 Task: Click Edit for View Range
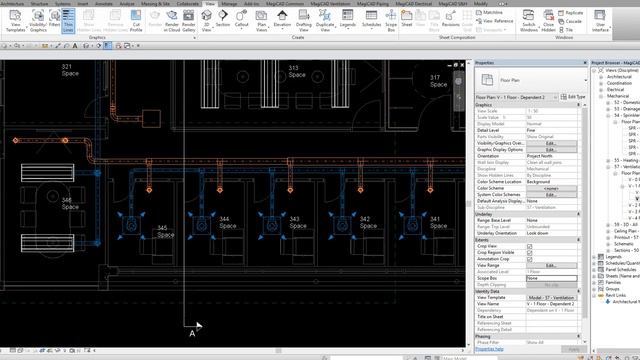point(551,265)
